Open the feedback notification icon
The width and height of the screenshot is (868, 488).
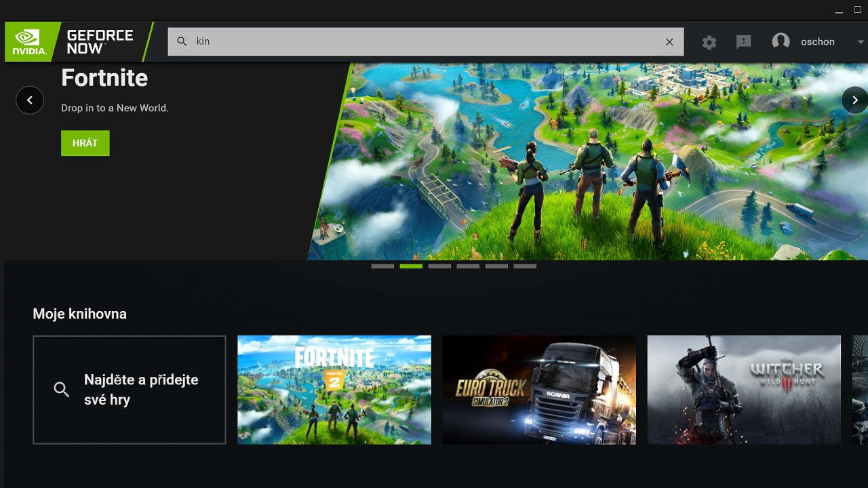pos(744,42)
